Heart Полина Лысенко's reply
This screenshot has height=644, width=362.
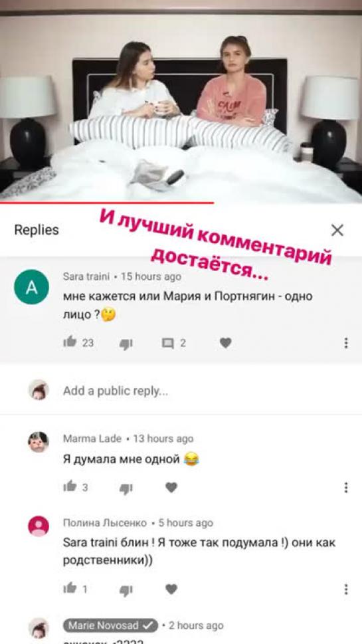click(x=171, y=590)
